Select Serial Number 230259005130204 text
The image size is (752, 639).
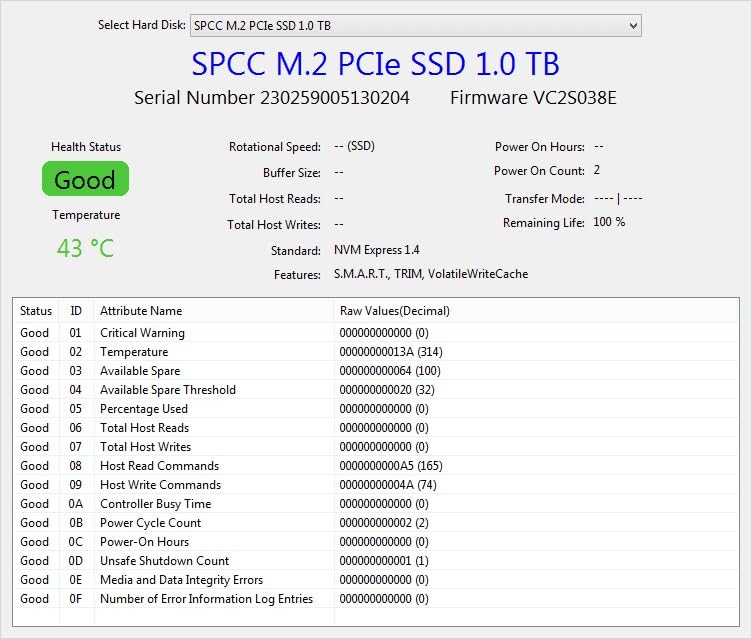point(271,98)
